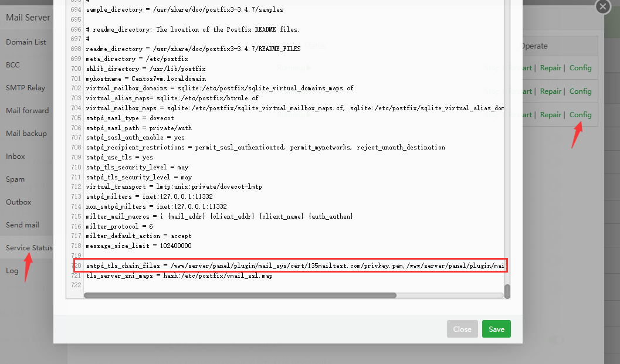Image resolution: width=620 pixels, height=364 pixels.
Task: Click the non_smtpd_milters line
Action: 157,206
